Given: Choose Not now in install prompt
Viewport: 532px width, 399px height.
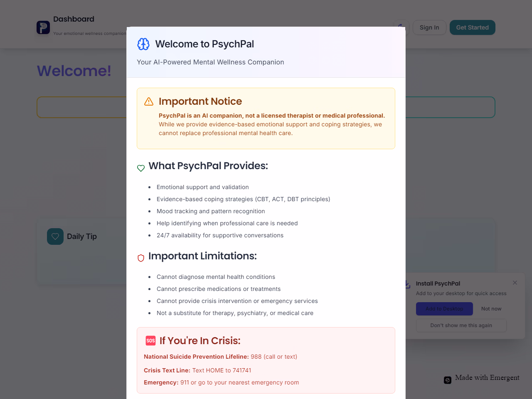Looking at the screenshot, I should pyautogui.click(x=491, y=309).
